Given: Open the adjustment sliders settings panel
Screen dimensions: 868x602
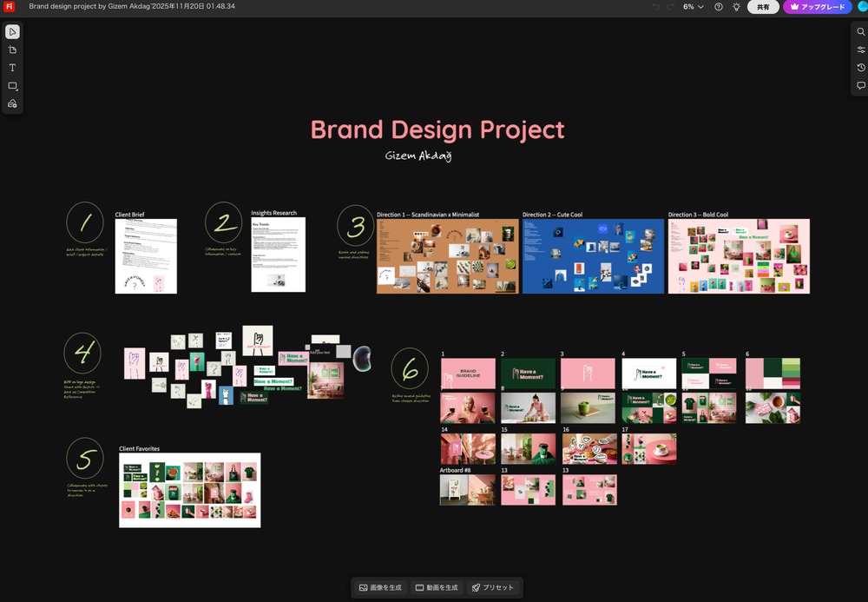Looking at the screenshot, I should [860, 50].
